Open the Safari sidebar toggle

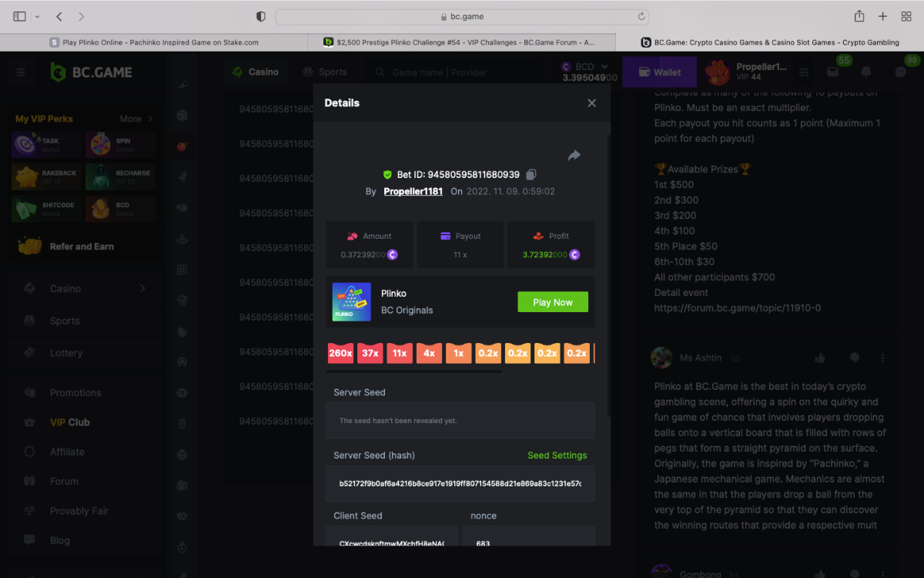[x=19, y=16]
